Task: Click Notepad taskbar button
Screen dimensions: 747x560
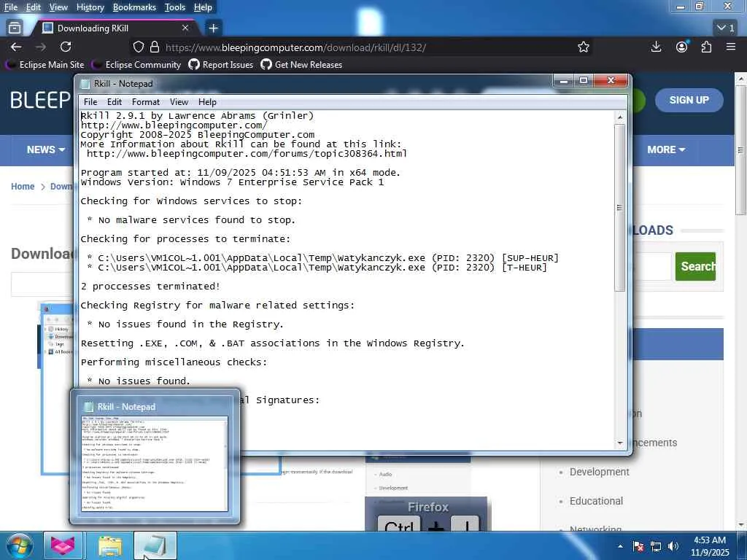Action: (x=155, y=545)
